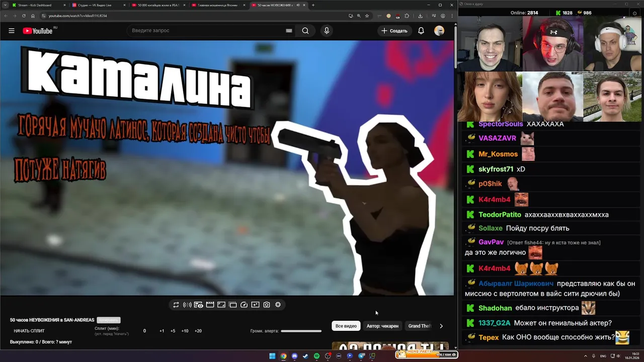Add +5 minutes to the split
The height and width of the screenshot is (362, 644).
(x=173, y=331)
